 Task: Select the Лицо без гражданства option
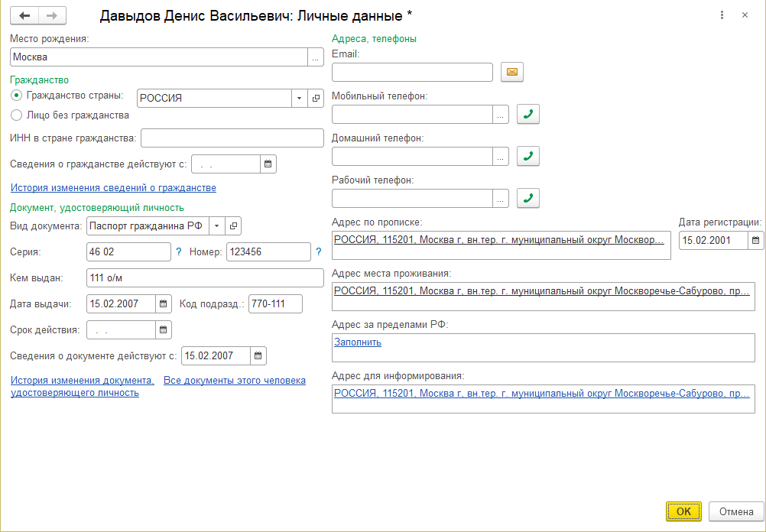[x=17, y=115]
